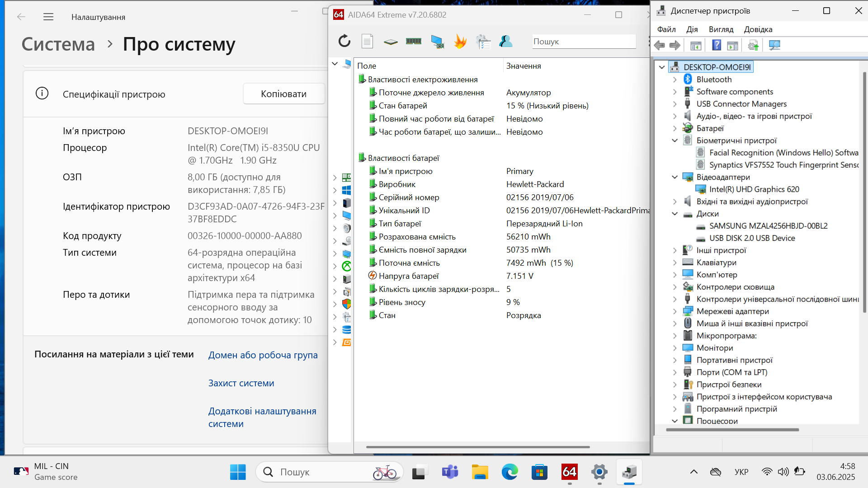Open AIDA64 stability test flame icon
Viewport: 868px width, 488px height.
point(460,42)
